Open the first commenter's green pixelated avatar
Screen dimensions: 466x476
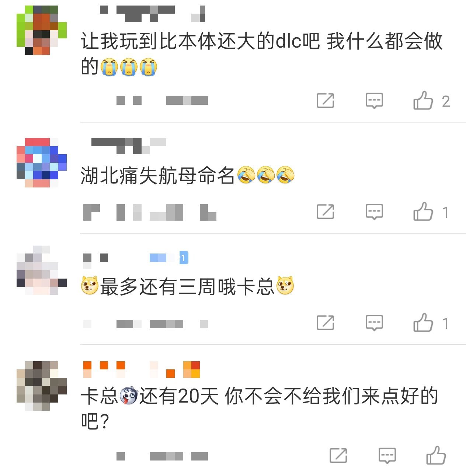point(42,30)
